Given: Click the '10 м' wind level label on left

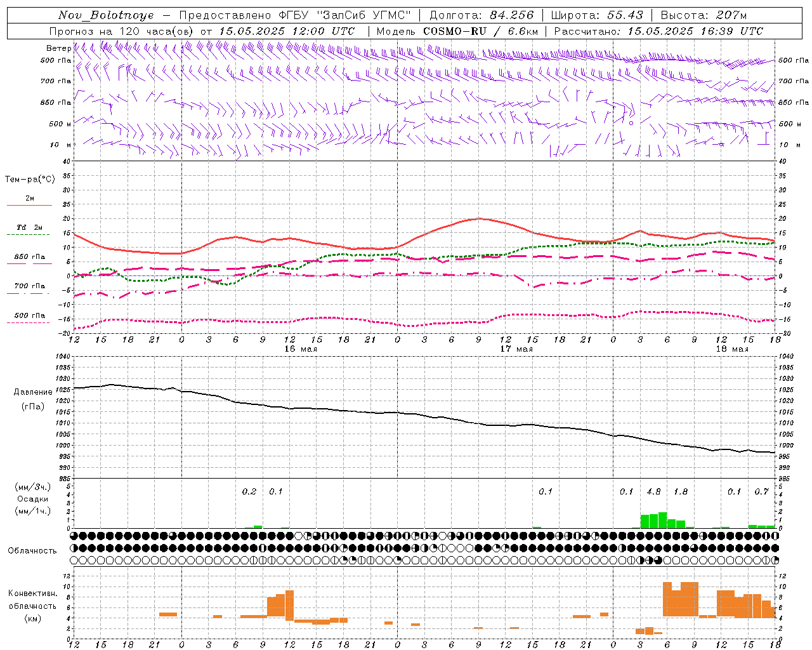Looking at the screenshot, I should coord(60,145).
